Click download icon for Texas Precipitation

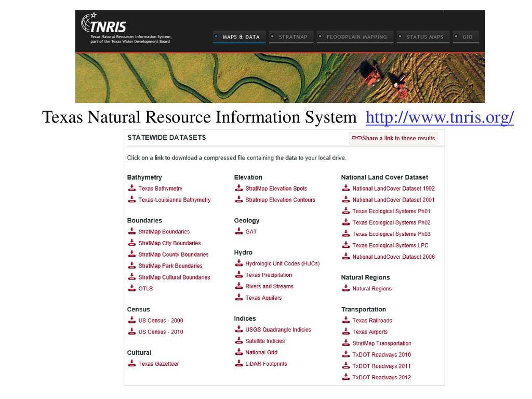pos(239,274)
